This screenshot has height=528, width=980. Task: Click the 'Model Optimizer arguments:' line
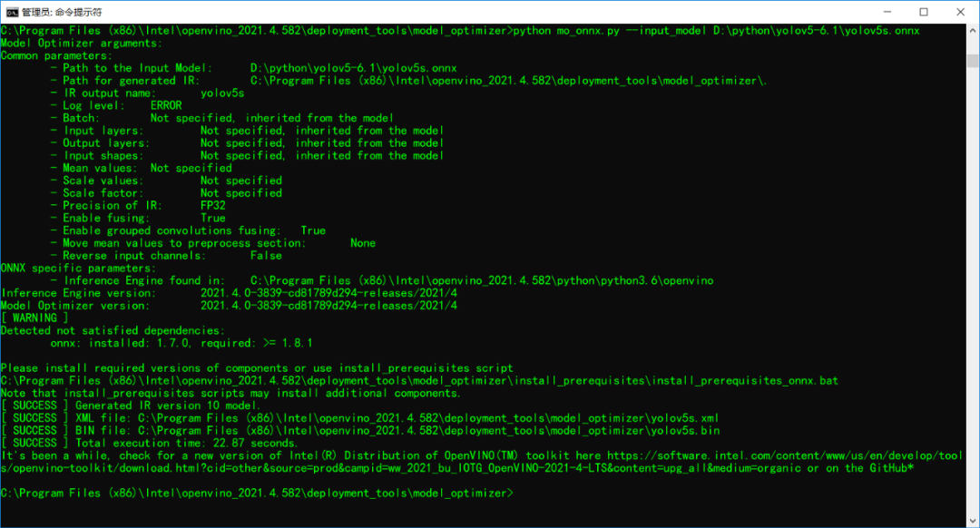[82, 44]
